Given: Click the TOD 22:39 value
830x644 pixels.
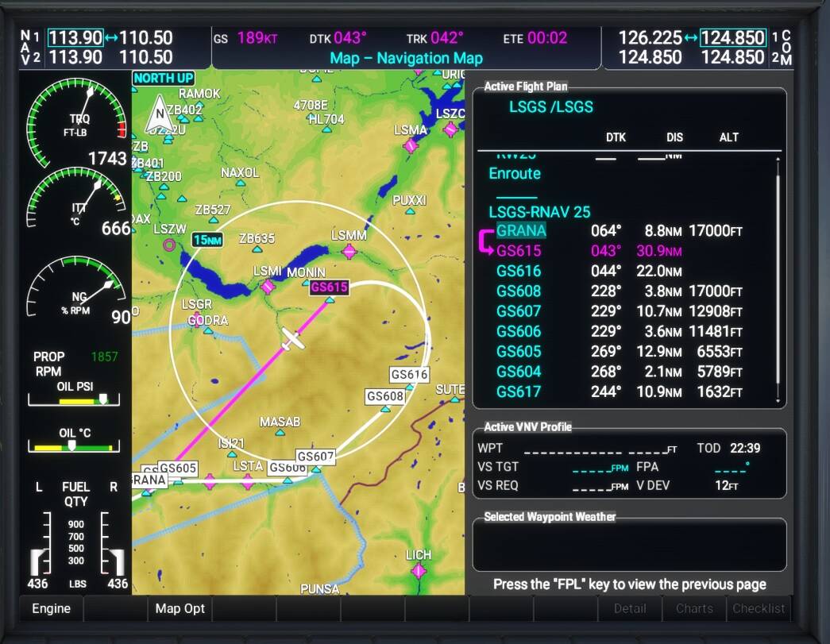Looking at the screenshot, I should pyautogui.click(x=745, y=448).
